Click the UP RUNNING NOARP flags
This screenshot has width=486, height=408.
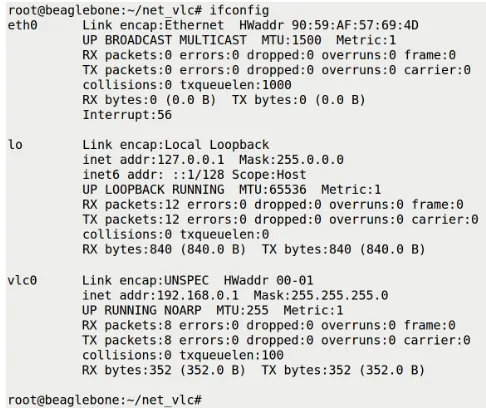click(x=142, y=310)
